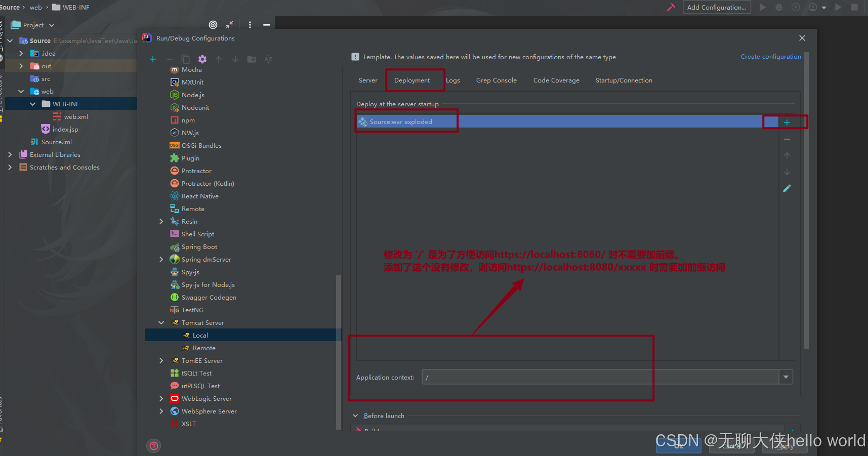Select the Protractor (Kotlin) configuration type
The height and width of the screenshot is (456, 868).
coord(208,184)
